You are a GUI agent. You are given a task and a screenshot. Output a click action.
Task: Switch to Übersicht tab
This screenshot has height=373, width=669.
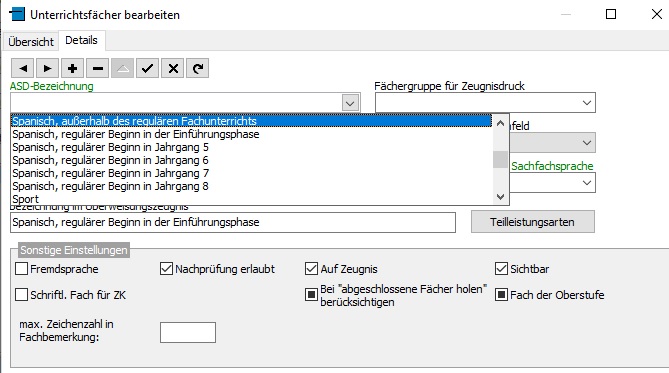point(31,42)
